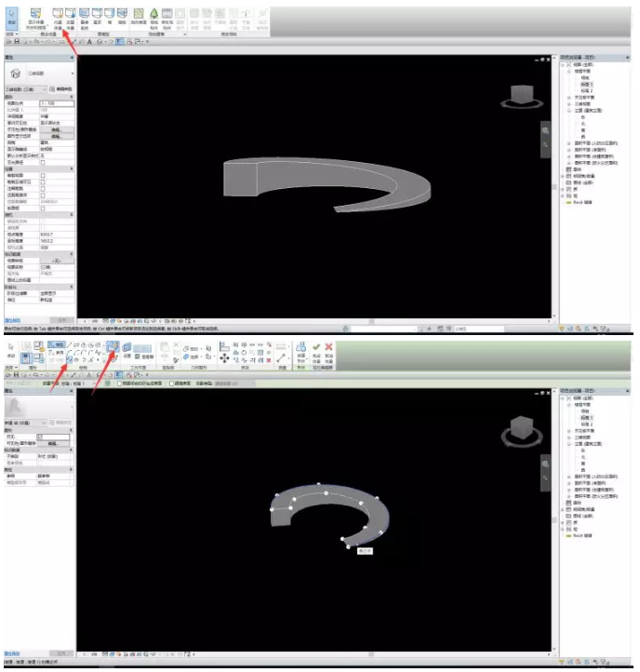Image resolution: width=640 pixels, height=672 pixels.
Task: Choose Curtain System tool in upper ribbon
Action: [85, 19]
